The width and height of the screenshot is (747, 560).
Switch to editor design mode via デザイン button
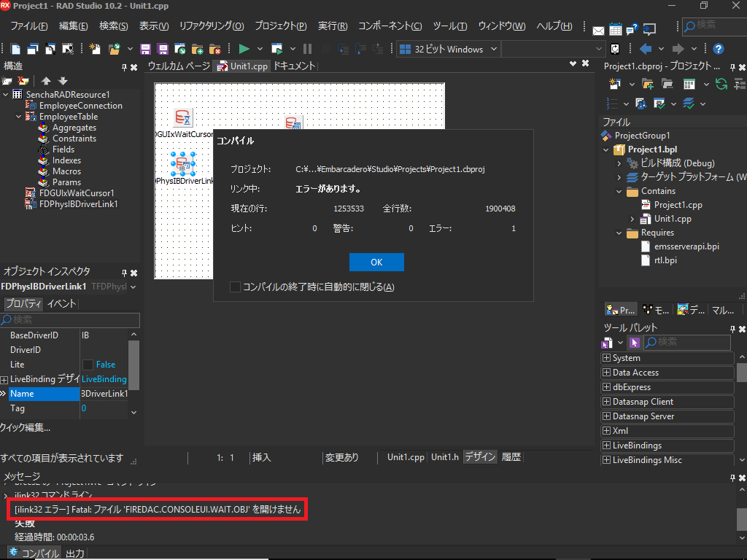[479, 457]
